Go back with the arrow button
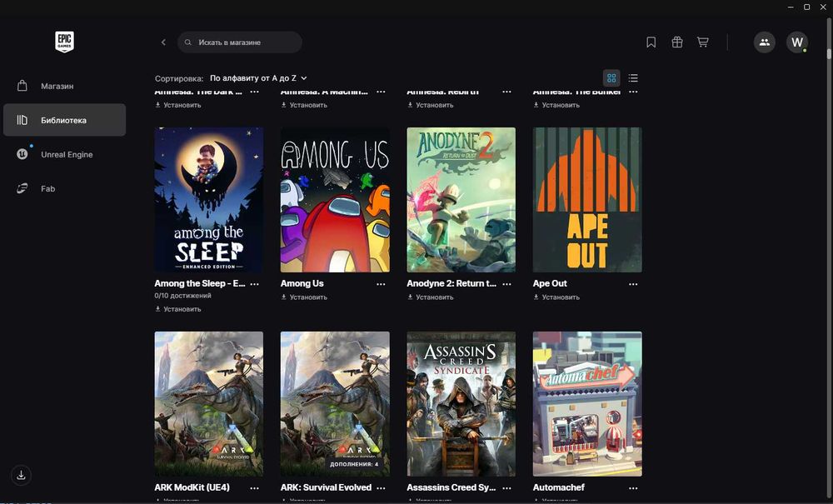833x504 pixels. coord(163,42)
